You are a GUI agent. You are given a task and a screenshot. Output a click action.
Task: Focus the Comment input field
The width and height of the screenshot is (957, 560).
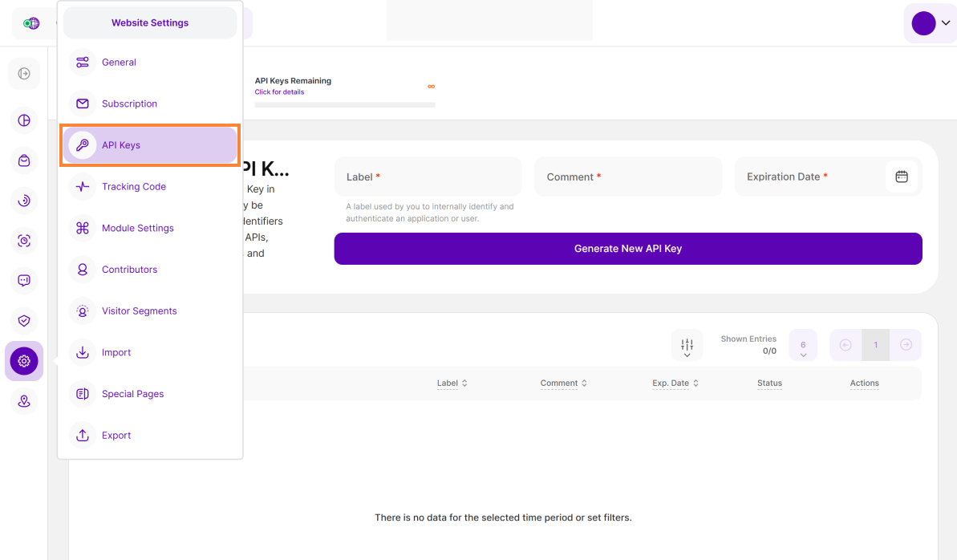pyautogui.click(x=628, y=177)
